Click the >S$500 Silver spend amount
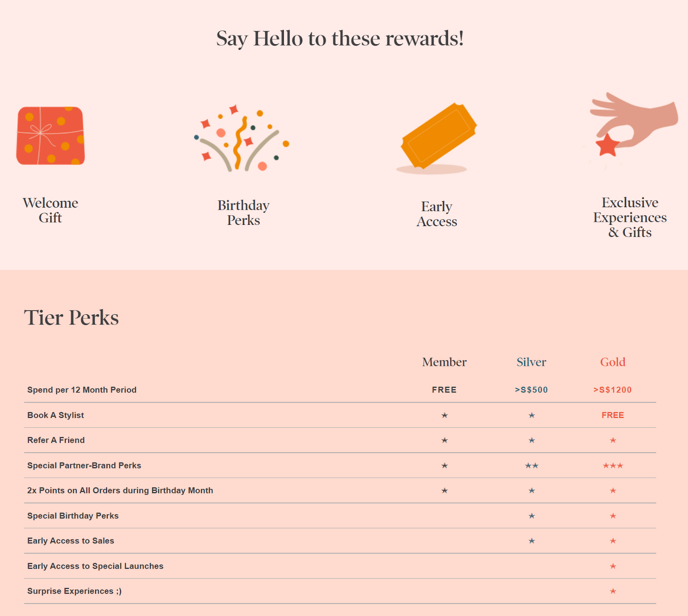Viewport: 688px width, 616px height. coord(531,390)
